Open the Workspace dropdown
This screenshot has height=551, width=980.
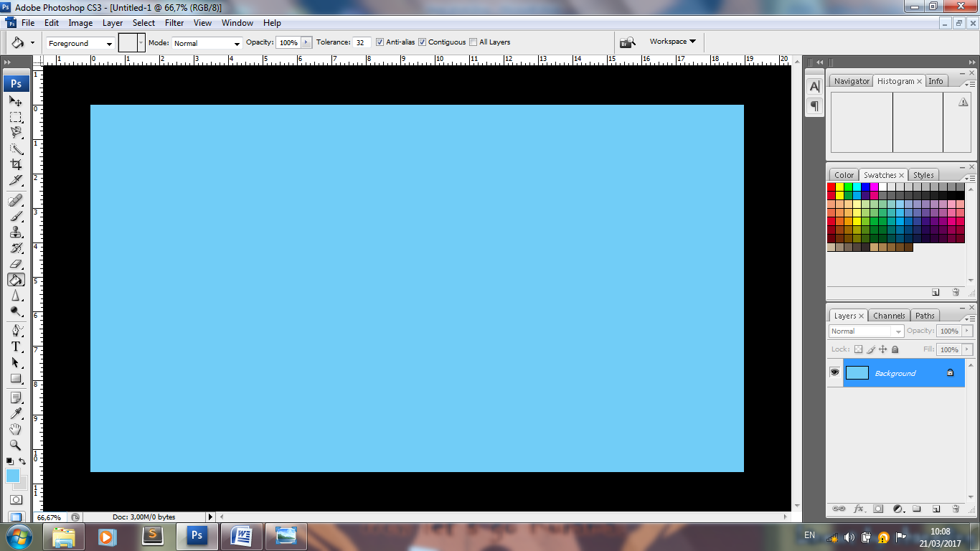coord(672,42)
